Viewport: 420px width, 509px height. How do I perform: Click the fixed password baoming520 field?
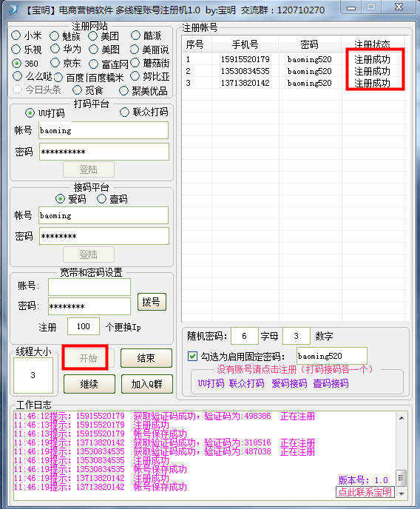click(x=332, y=356)
